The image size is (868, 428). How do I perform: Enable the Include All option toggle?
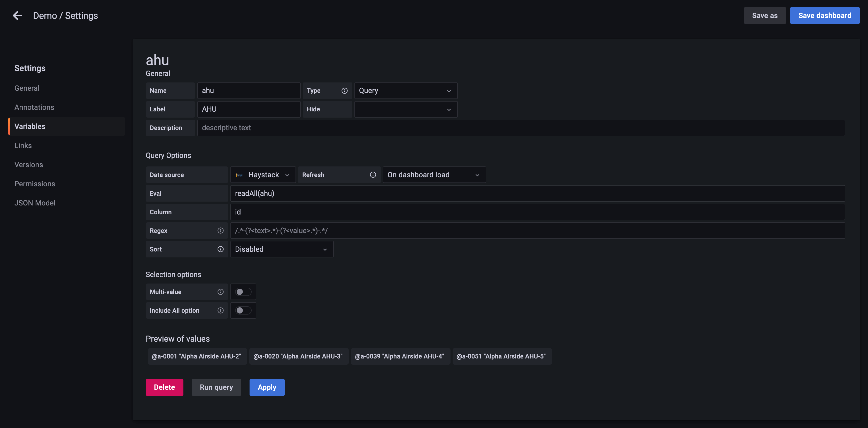point(243,310)
